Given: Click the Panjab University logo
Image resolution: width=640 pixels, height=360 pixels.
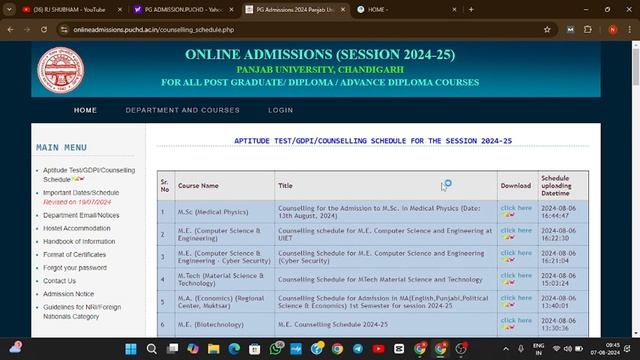Looking at the screenshot, I should tap(61, 70).
